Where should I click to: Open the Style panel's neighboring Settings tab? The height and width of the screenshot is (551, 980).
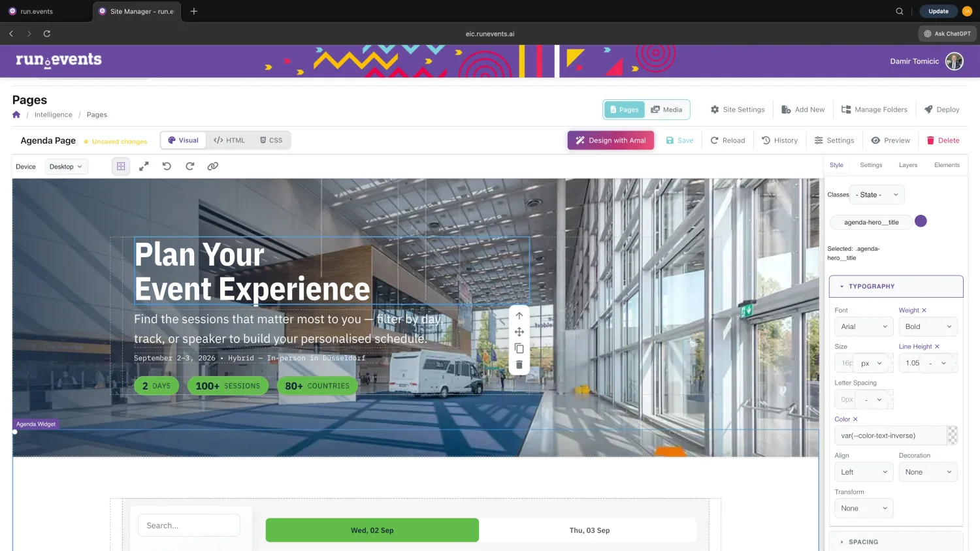coord(871,165)
